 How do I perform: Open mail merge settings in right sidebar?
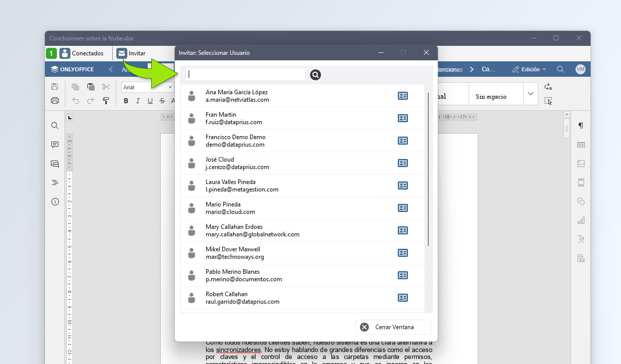(581, 258)
